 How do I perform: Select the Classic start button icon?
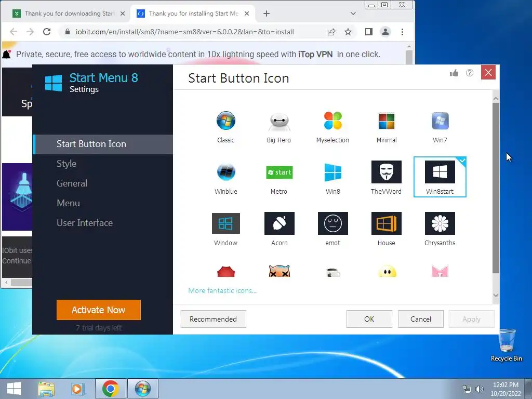tap(225, 126)
